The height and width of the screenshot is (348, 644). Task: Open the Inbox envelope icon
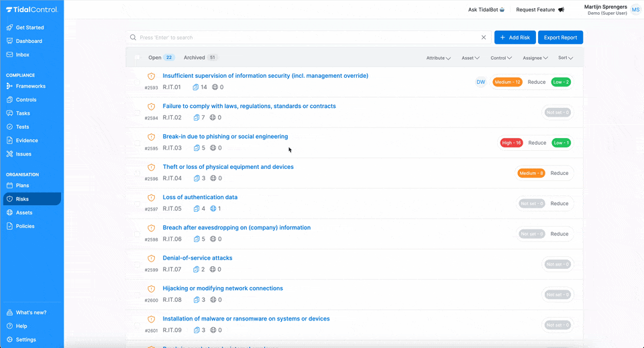[9, 54]
